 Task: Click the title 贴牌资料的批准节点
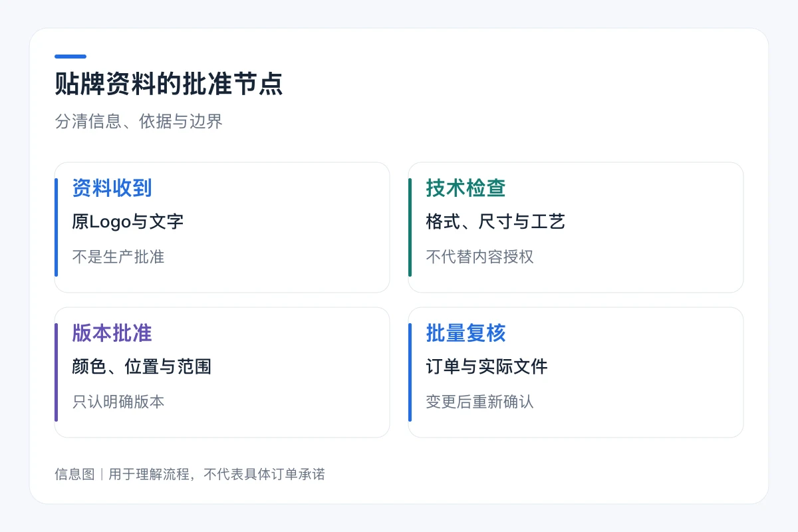click(x=169, y=84)
